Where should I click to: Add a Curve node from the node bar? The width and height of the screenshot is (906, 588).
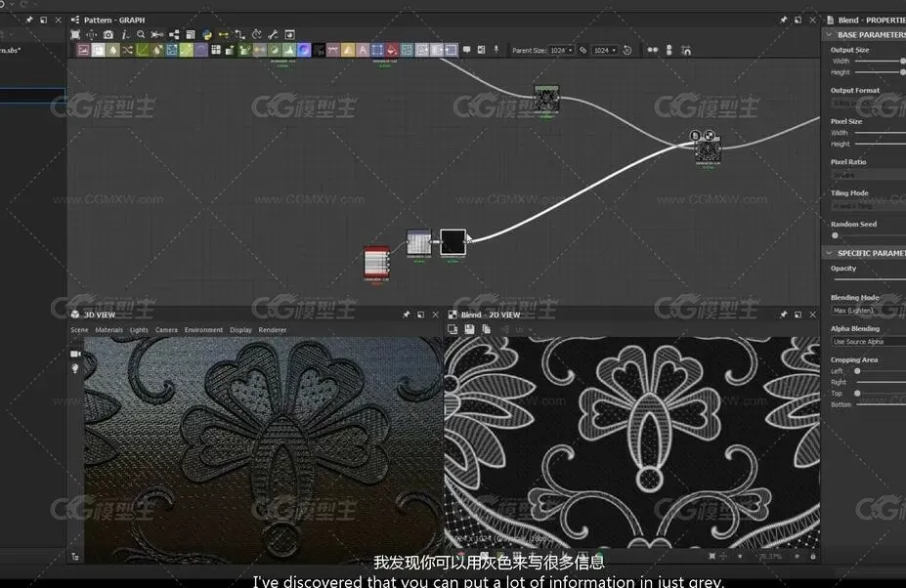point(142,50)
